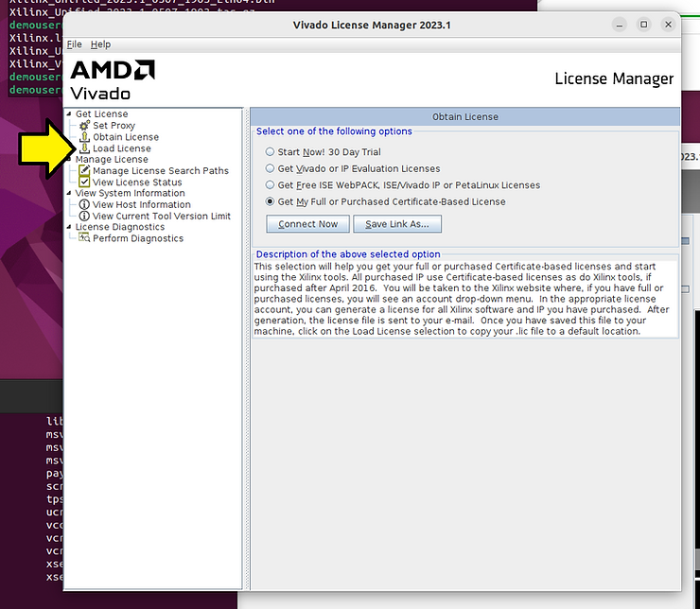Click the Load License download icon
700x609 pixels.
pos(84,148)
